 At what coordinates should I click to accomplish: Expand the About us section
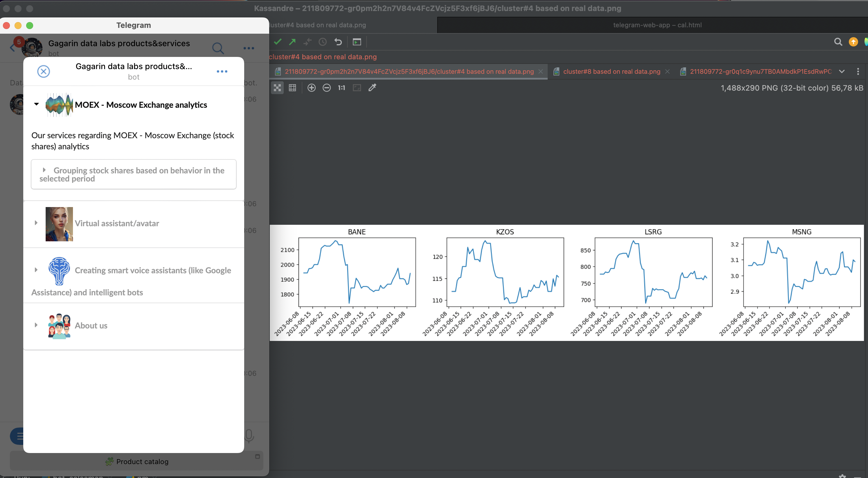point(36,325)
